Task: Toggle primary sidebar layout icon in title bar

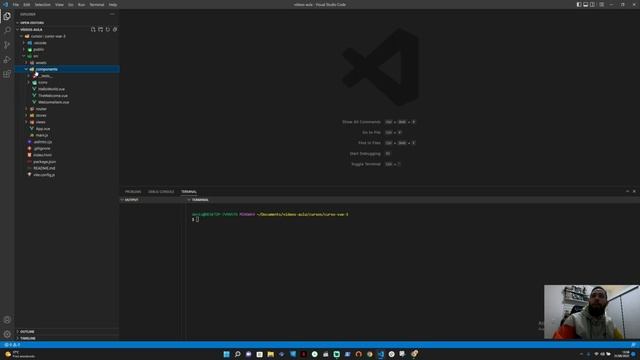Action: point(579,4)
